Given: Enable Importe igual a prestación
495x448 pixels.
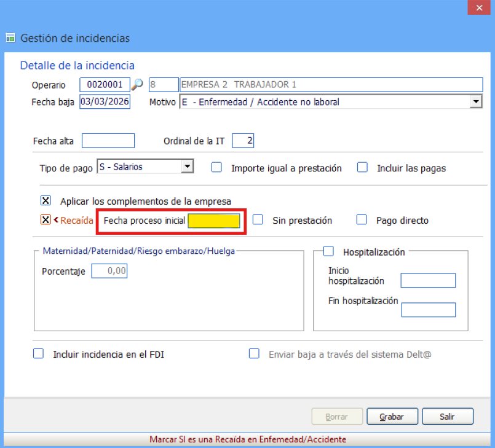Looking at the screenshot, I should [216, 167].
